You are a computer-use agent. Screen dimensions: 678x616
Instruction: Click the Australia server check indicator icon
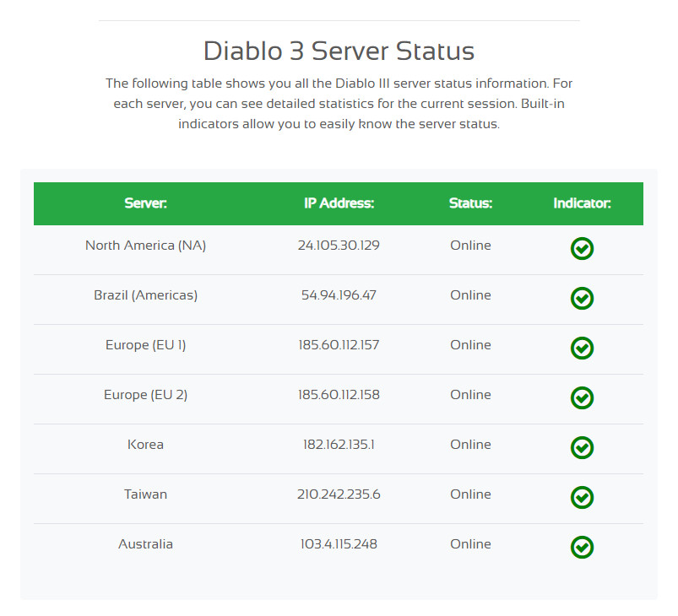click(x=582, y=547)
